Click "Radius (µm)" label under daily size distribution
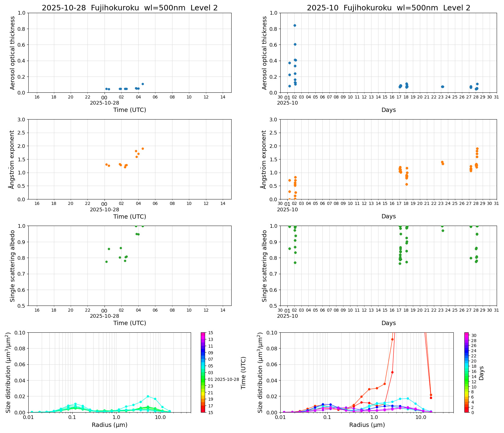The width and height of the screenshot is (504, 433). coord(109,425)
